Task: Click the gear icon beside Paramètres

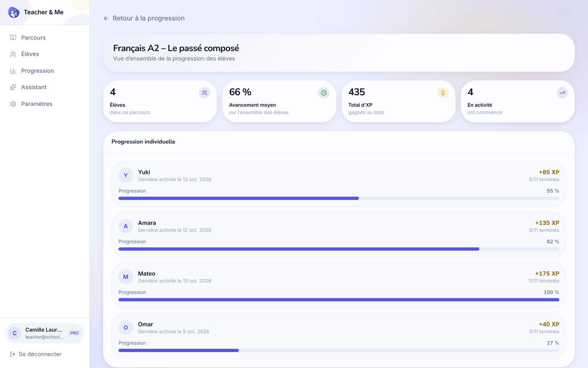Action: point(13,104)
